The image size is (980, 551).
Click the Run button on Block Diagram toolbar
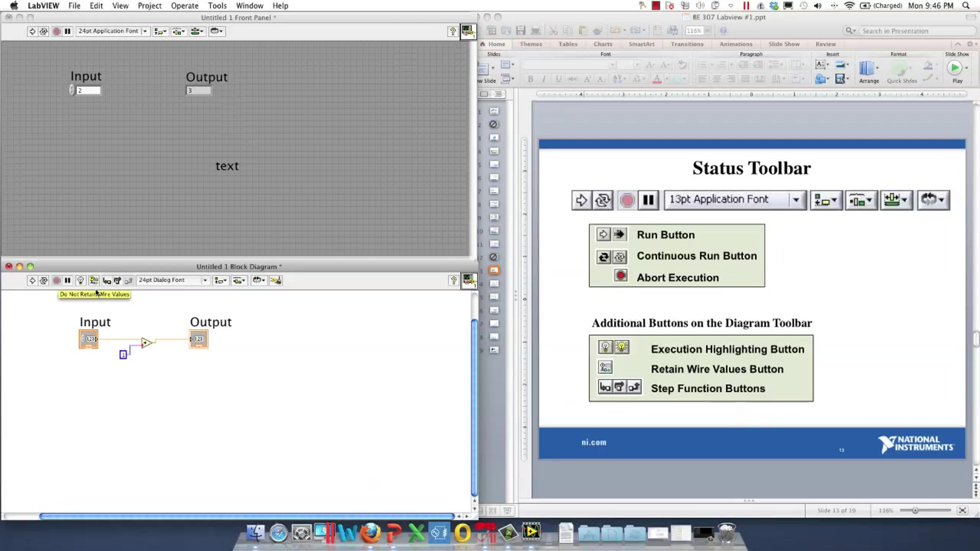[x=32, y=280]
